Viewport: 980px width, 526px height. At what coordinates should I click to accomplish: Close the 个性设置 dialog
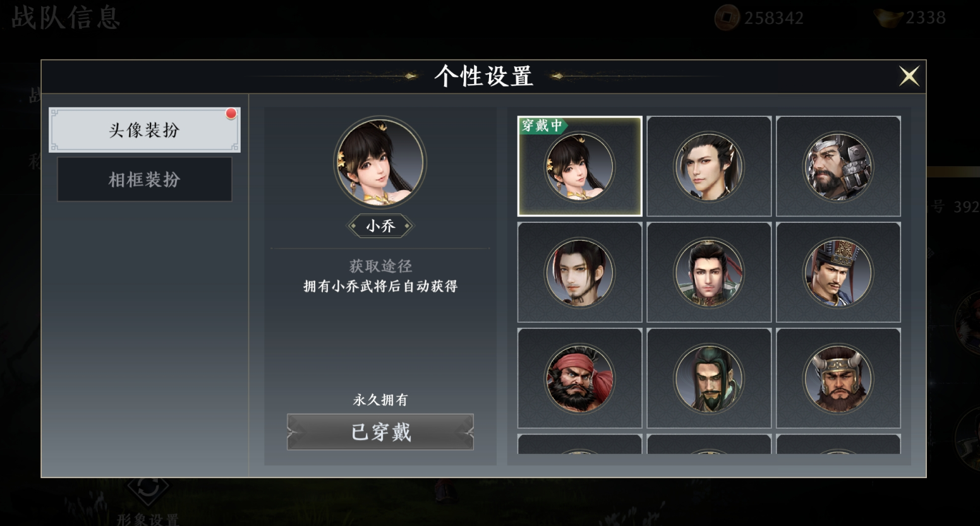[x=909, y=76]
